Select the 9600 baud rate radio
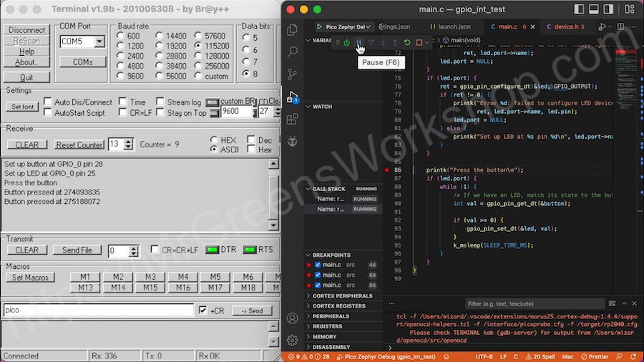Viewport: 644px width, 362px height. [x=120, y=76]
